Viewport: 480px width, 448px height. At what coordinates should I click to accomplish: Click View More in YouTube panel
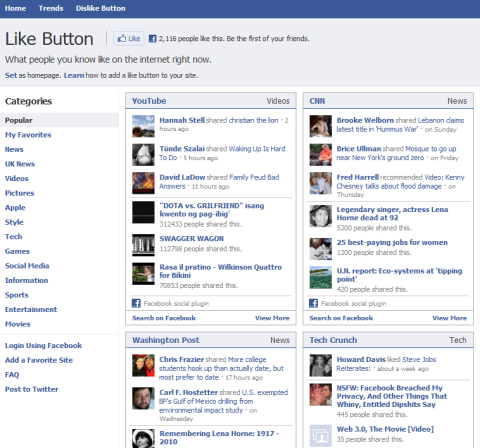[x=272, y=318]
